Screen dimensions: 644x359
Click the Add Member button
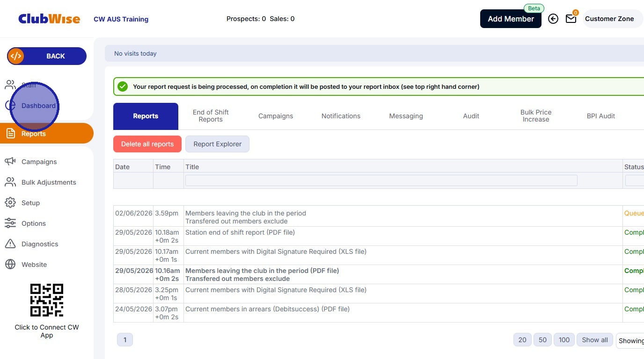[x=511, y=19]
